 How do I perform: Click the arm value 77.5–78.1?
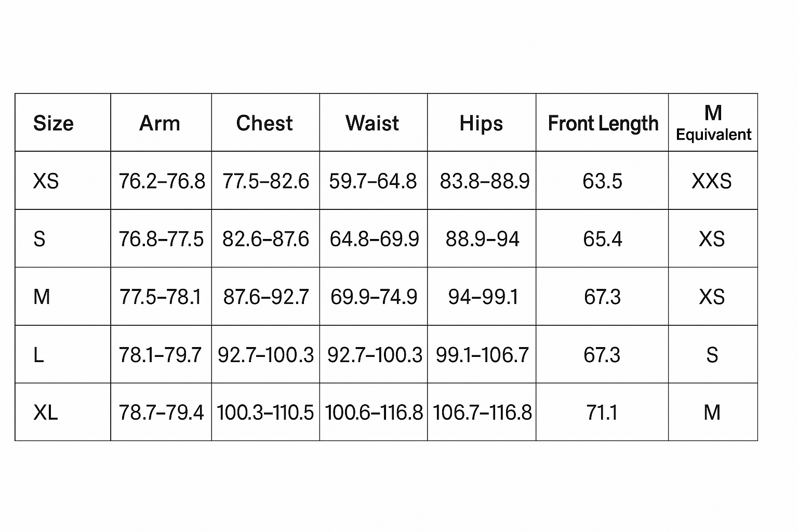160,297
